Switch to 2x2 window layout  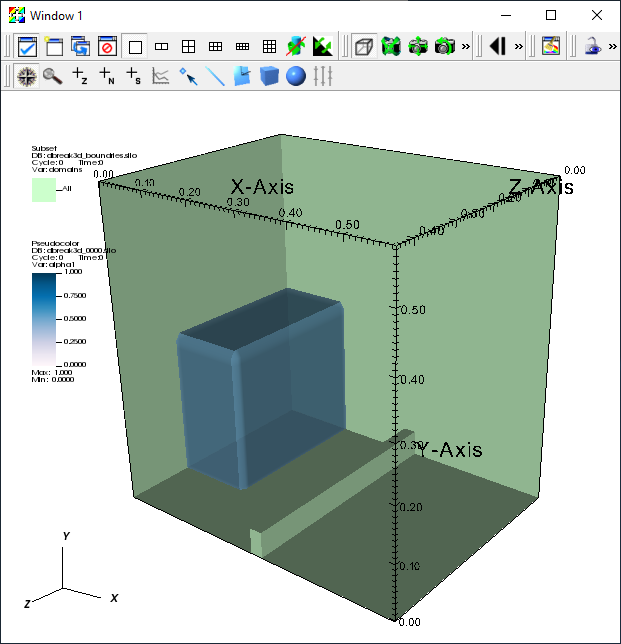[189, 46]
